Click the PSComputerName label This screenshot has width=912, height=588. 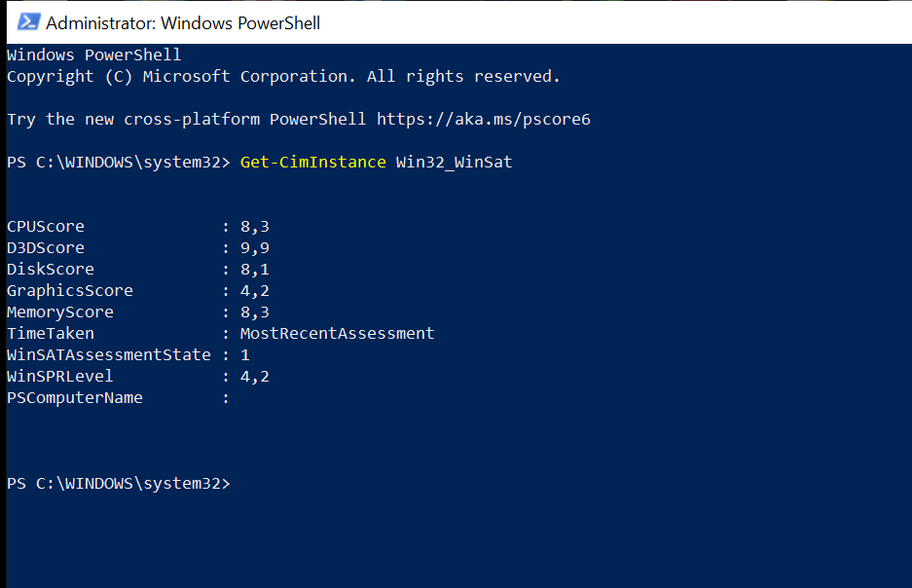coord(75,397)
